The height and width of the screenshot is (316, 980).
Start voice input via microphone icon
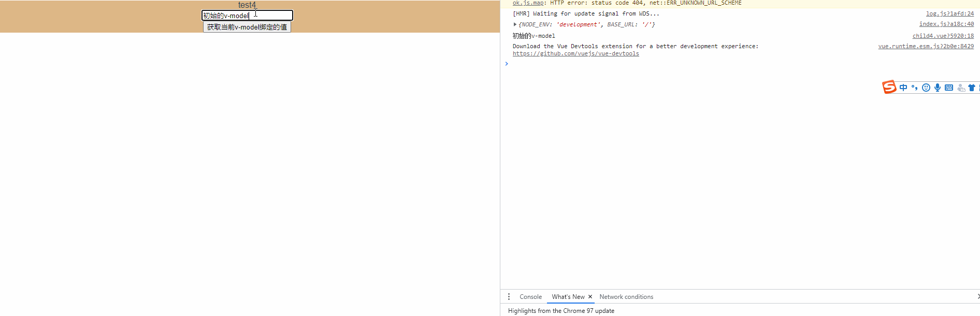[938, 88]
